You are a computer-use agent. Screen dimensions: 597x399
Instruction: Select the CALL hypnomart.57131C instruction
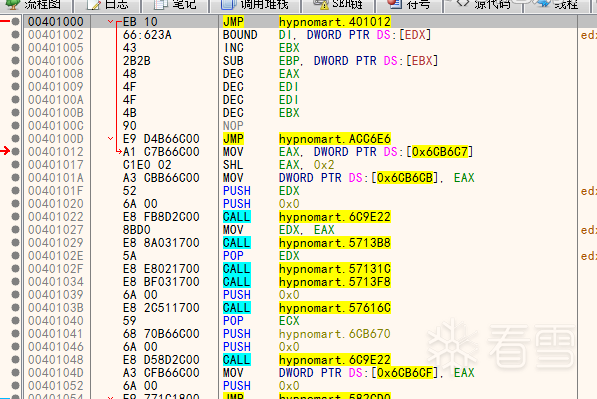[x=307, y=268]
